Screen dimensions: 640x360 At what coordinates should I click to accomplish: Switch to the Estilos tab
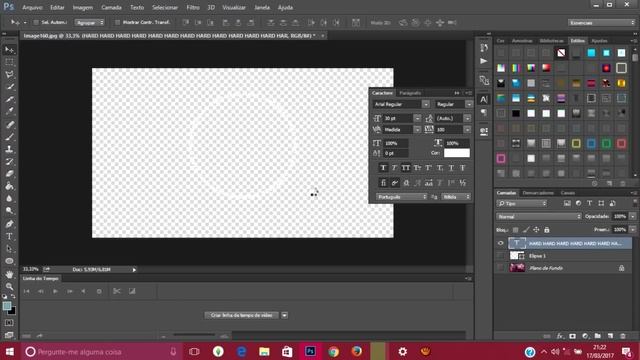tap(577, 41)
